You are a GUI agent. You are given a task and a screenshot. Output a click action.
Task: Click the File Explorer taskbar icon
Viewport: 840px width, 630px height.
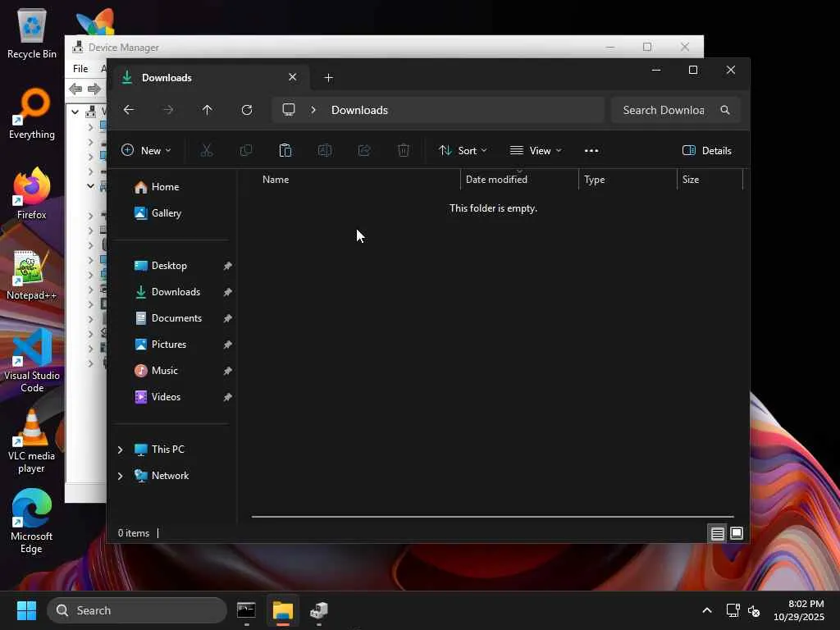point(283,610)
